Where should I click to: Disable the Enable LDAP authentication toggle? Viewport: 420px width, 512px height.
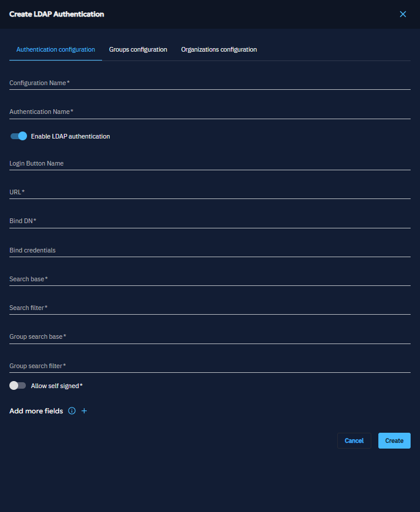point(19,136)
